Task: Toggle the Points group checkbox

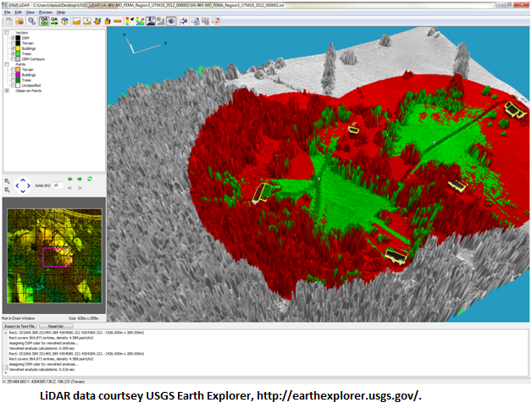Action: (x=7, y=64)
